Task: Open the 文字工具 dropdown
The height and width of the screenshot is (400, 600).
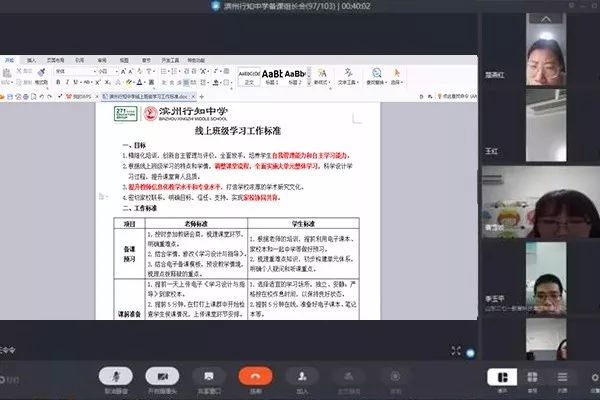Action: click(x=347, y=77)
